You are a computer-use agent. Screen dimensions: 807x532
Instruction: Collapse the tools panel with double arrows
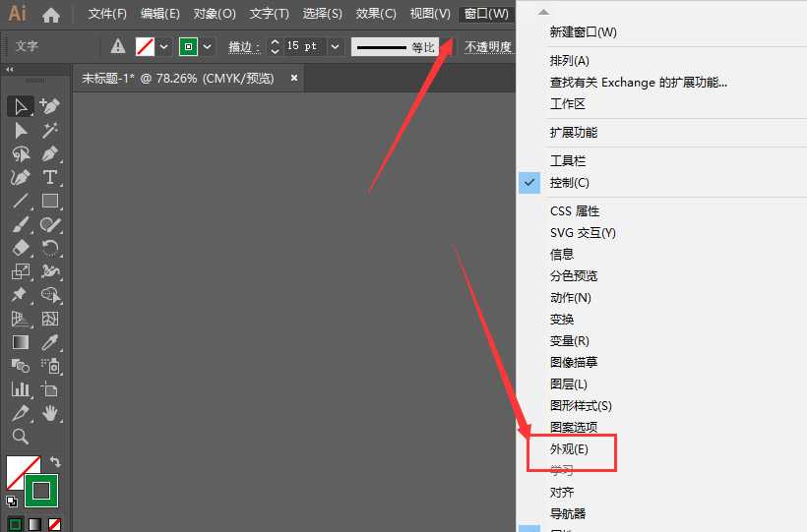tap(10, 69)
